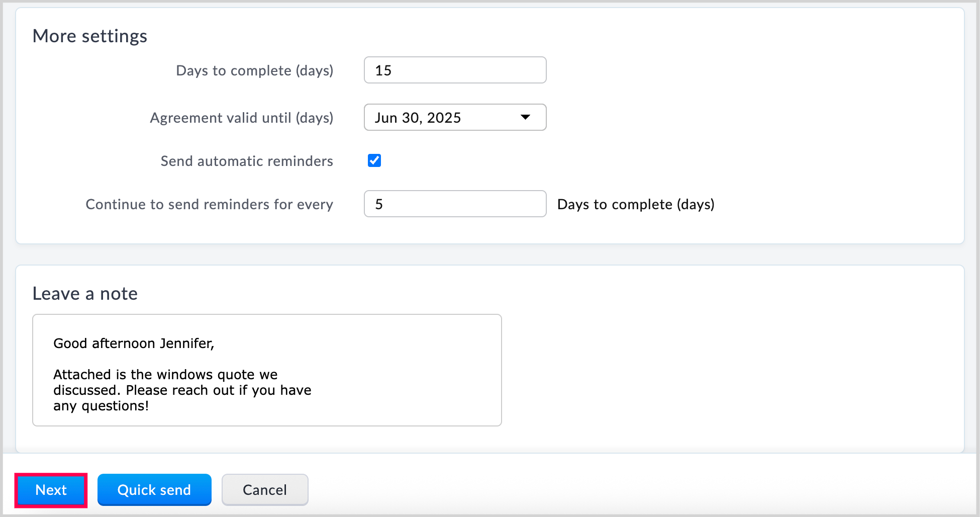Image resolution: width=980 pixels, height=517 pixels.
Task: Select the reminder interval field showing 5
Action: (x=454, y=204)
